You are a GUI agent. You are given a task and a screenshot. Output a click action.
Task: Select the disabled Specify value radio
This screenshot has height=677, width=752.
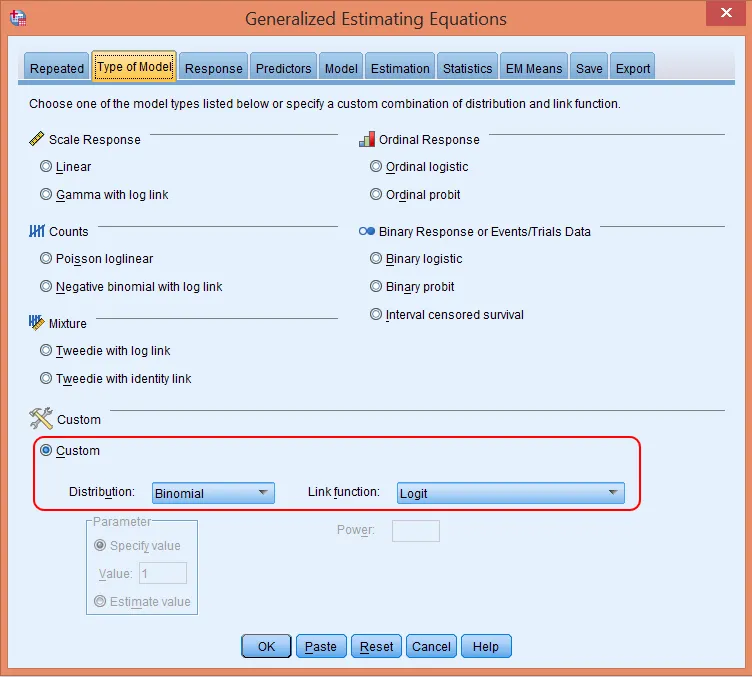coord(100,546)
